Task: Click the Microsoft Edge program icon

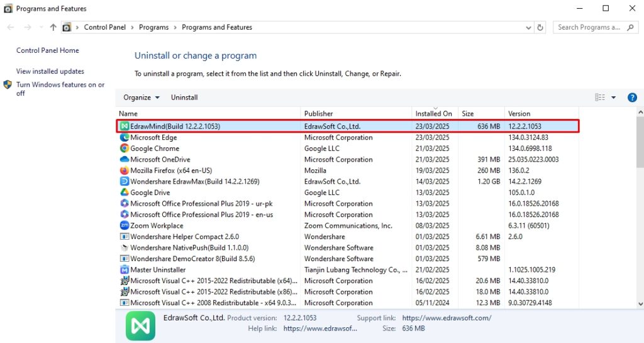Action: point(124,137)
